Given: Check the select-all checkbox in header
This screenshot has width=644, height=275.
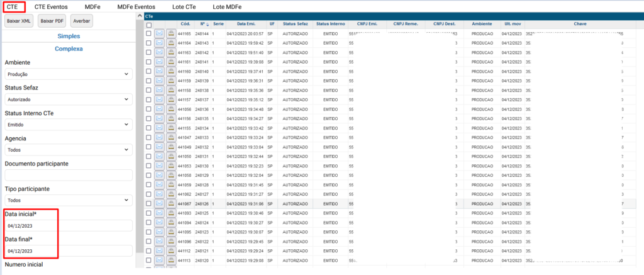Looking at the screenshot, I should click(148, 25).
